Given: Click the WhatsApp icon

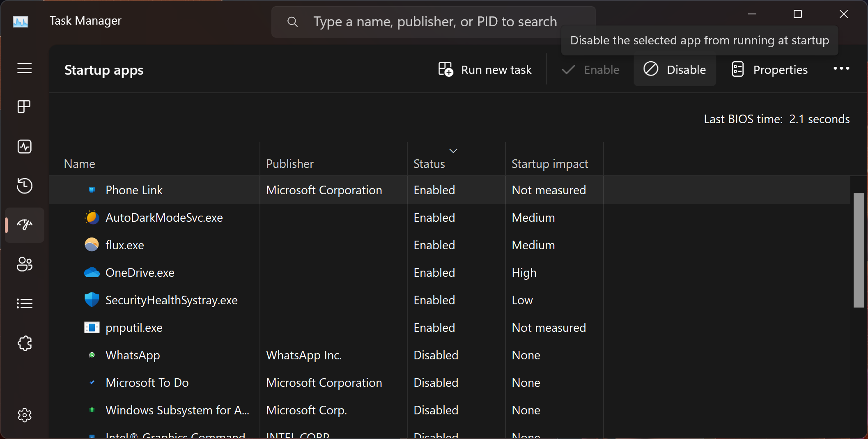Looking at the screenshot, I should point(92,355).
